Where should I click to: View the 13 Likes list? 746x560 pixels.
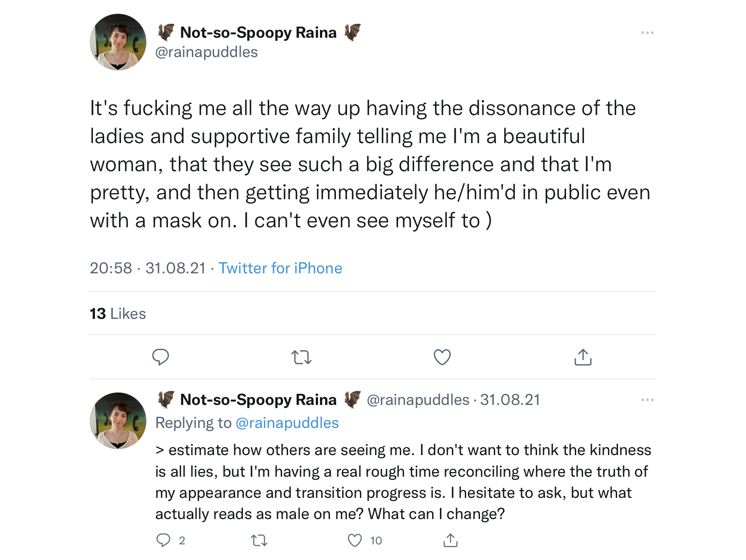click(x=118, y=313)
